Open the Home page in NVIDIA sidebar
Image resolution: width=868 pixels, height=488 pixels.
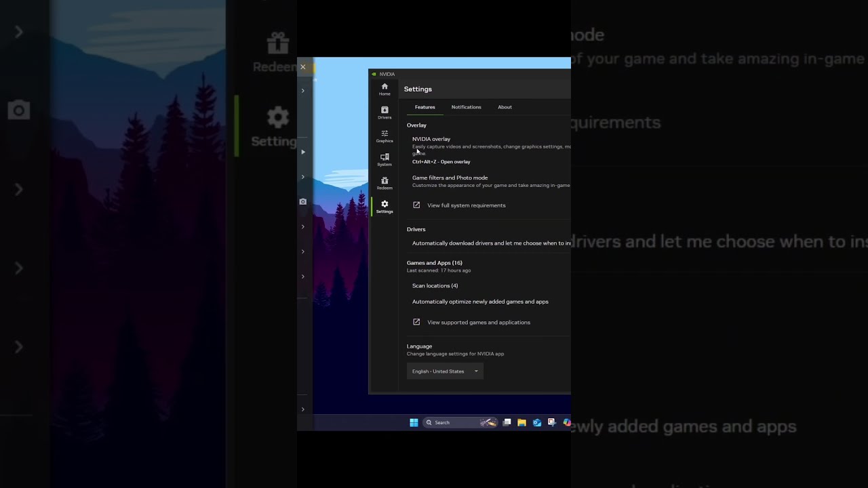pos(384,89)
